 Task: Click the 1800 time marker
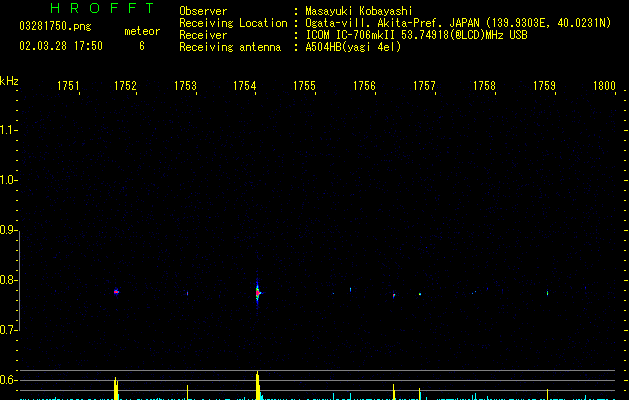[604, 86]
